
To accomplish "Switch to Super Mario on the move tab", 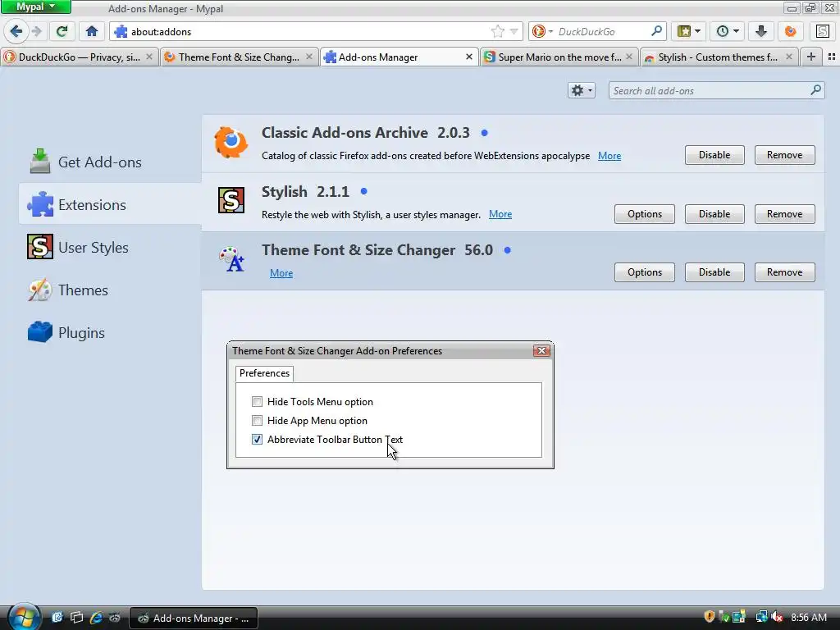I will pyautogui.click(x=559, y=57).
